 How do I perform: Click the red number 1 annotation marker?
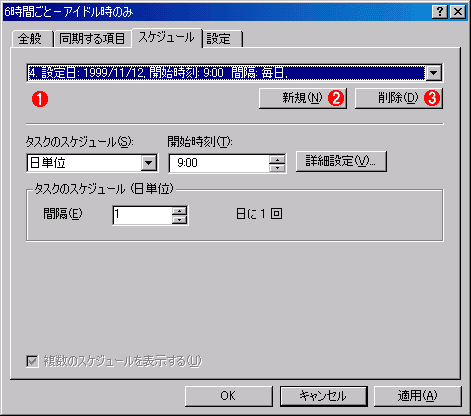[40, 99]
